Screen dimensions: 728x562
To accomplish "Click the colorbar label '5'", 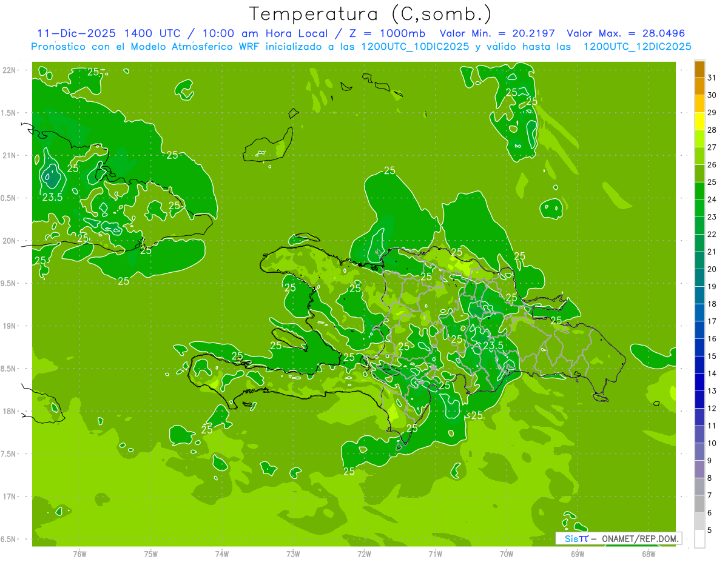I will (x=710, y=530).
